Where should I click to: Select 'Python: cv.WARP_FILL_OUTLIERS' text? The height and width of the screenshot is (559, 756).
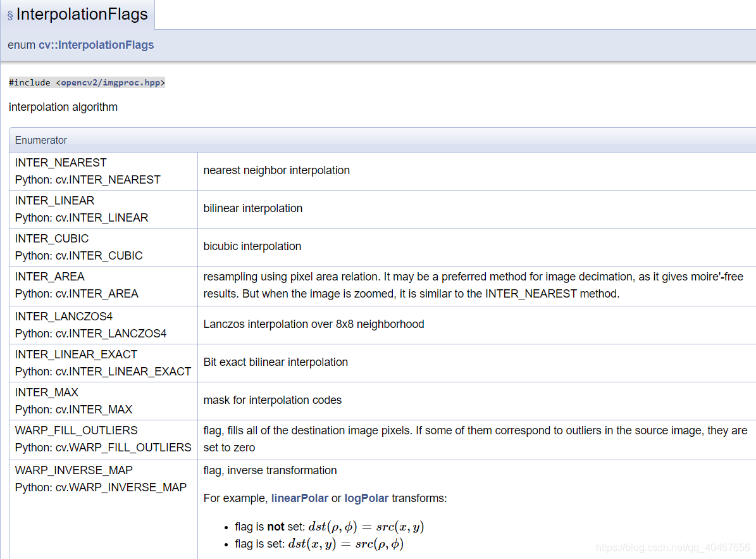(103, 448)
